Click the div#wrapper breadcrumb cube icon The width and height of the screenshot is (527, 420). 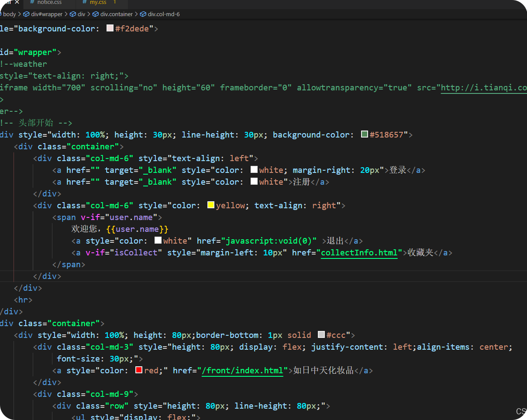27,14
